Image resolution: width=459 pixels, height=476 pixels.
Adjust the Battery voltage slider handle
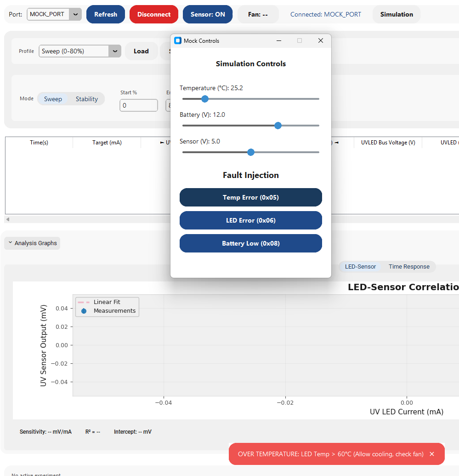[278, 126]
